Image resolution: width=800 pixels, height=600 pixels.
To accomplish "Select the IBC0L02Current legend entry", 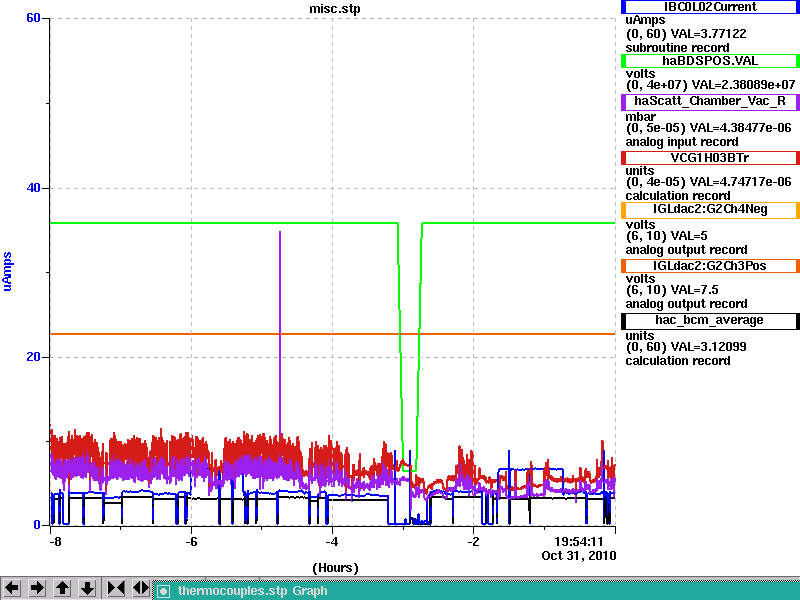I will pos(710,7).
